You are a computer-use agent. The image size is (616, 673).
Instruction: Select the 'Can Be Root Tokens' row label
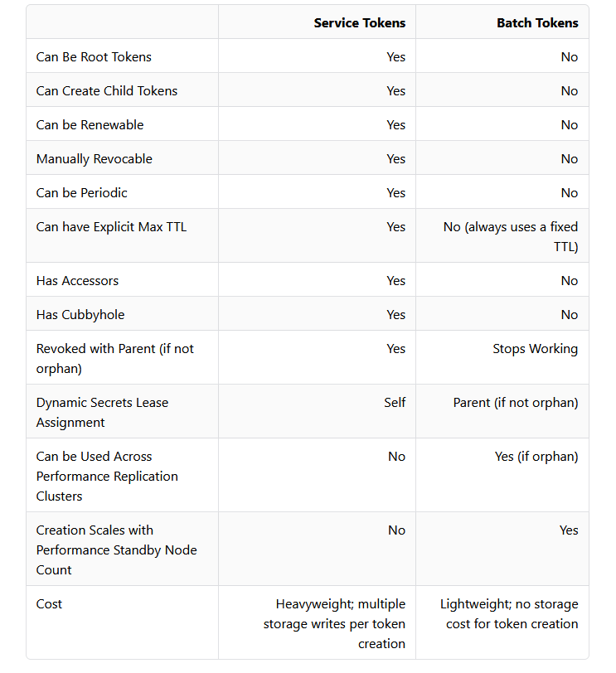coord(94,57)
